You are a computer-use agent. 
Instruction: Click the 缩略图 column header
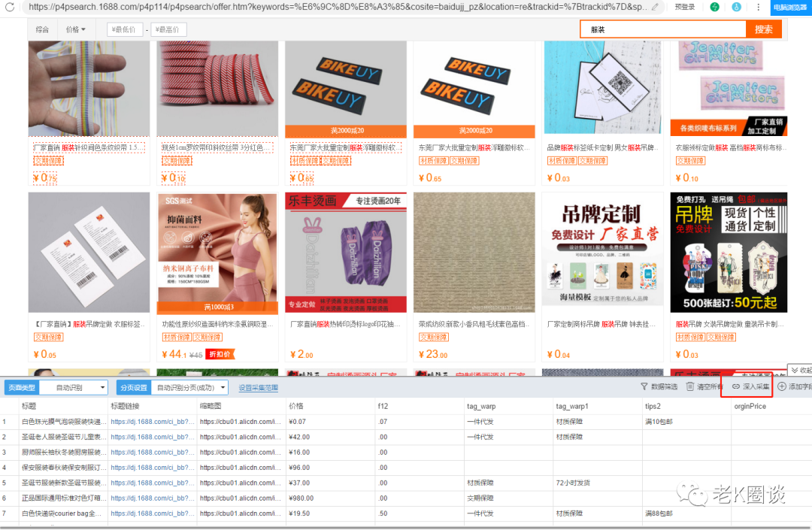211,406
